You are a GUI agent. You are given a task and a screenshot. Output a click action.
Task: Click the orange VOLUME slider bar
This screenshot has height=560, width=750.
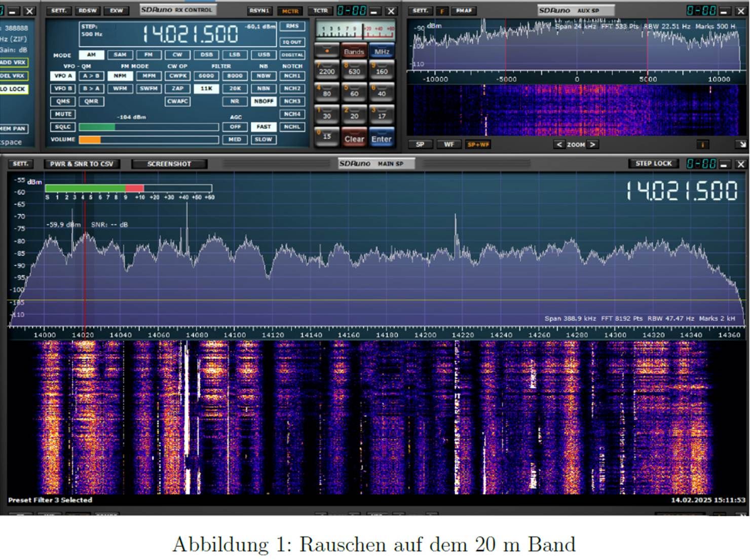[x=90, y=139]
